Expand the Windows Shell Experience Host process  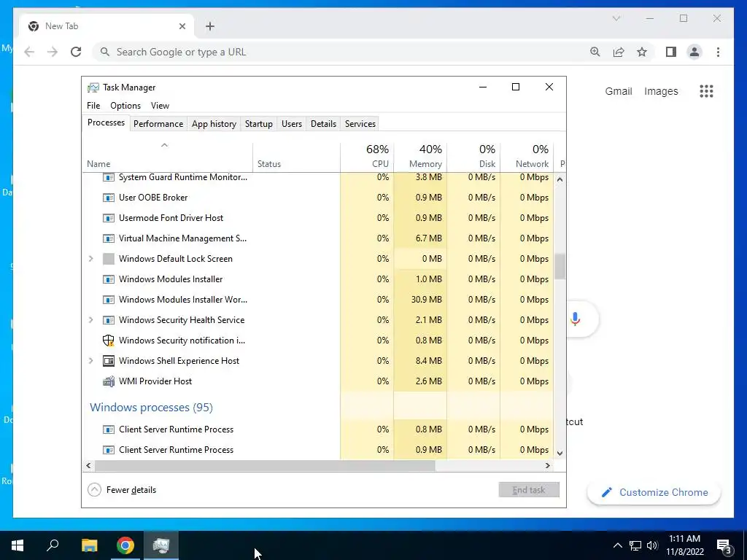[x=90, y=361]
